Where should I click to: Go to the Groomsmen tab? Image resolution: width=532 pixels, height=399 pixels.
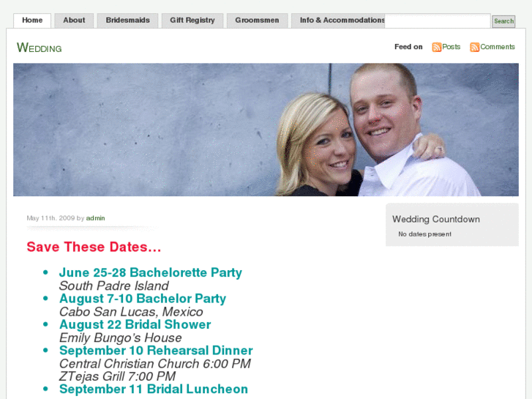coord(257,20)
